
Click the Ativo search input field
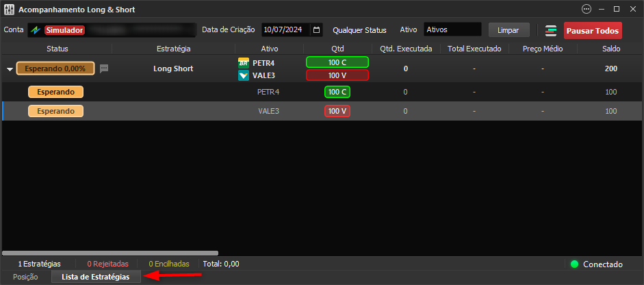click(452, 29)
